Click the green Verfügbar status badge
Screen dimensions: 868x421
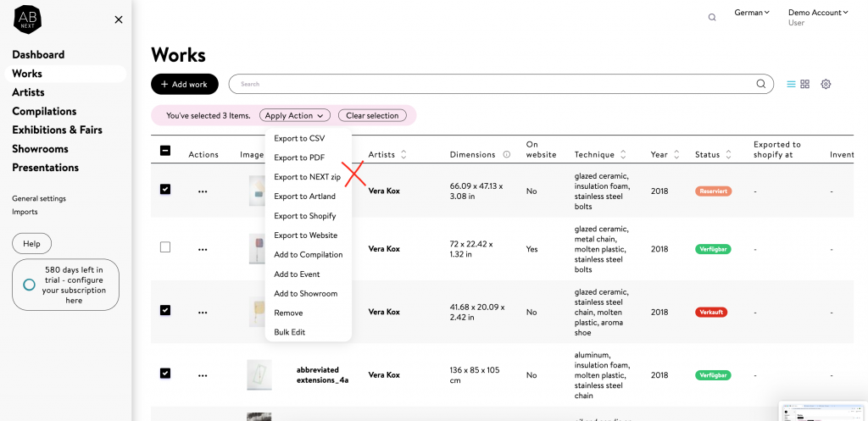pyautogui.click(x=713, y=249)
